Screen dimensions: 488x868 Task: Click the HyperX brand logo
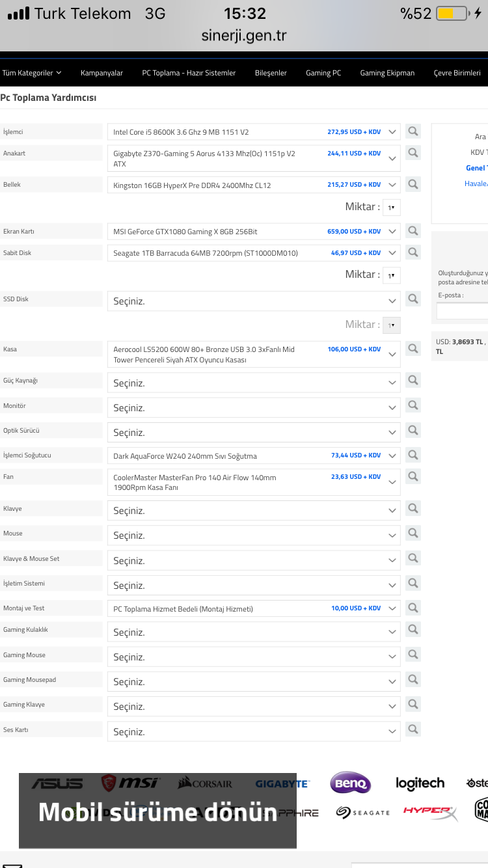point(430,812)
